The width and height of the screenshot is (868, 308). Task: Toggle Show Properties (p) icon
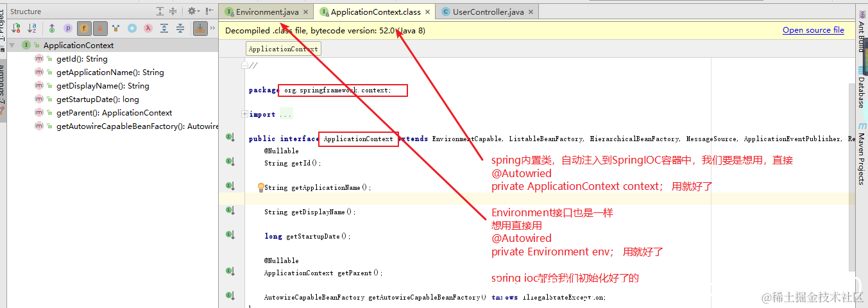(x=68, y=28)
